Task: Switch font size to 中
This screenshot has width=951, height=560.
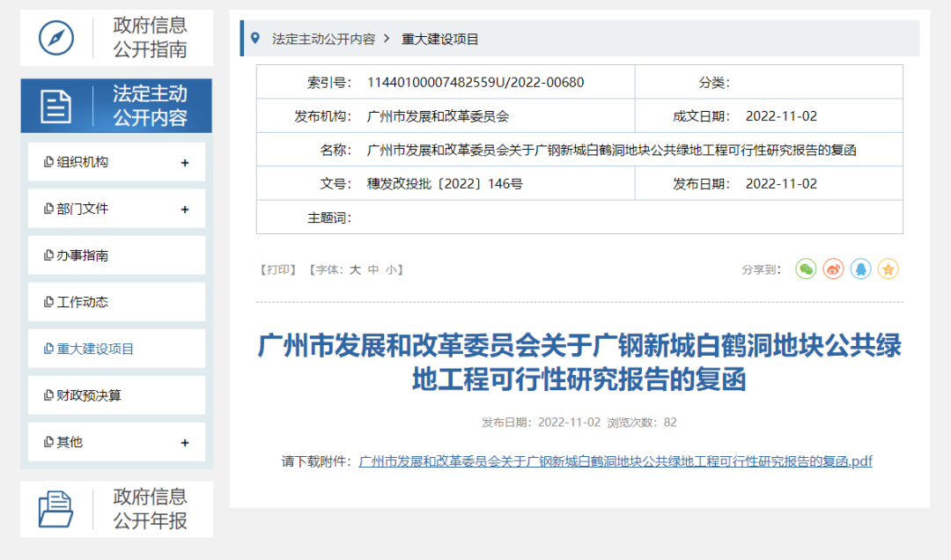Action: (372, 269)
